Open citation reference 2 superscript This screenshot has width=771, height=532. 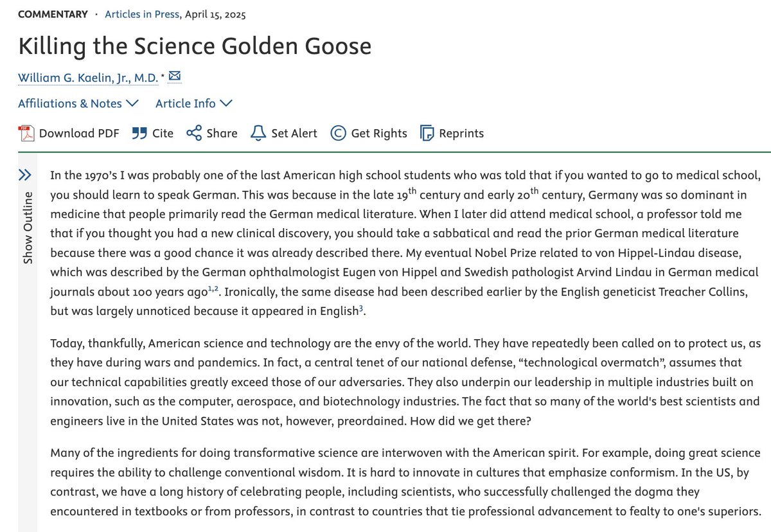coord(216,287)
